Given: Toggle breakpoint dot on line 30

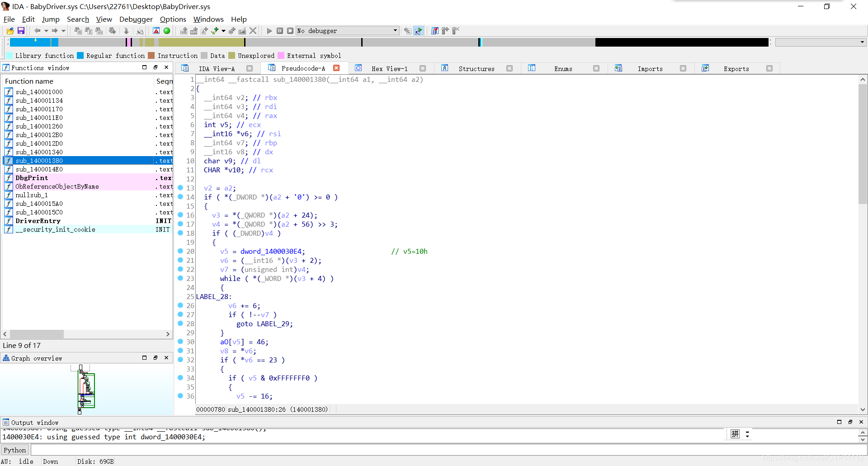Looking at the screenshot, I should point(180,342).
